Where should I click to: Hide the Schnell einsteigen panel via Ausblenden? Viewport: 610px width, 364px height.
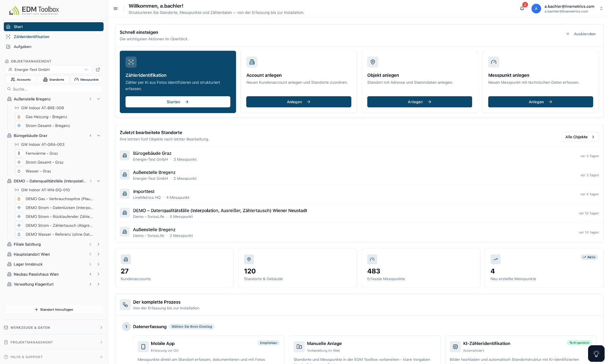click(581, 34)
